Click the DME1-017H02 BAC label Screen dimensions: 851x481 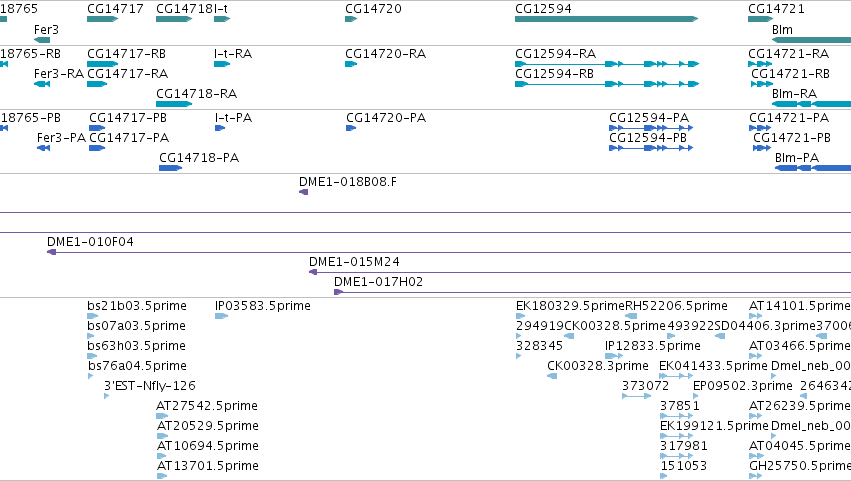pos(378,282)
